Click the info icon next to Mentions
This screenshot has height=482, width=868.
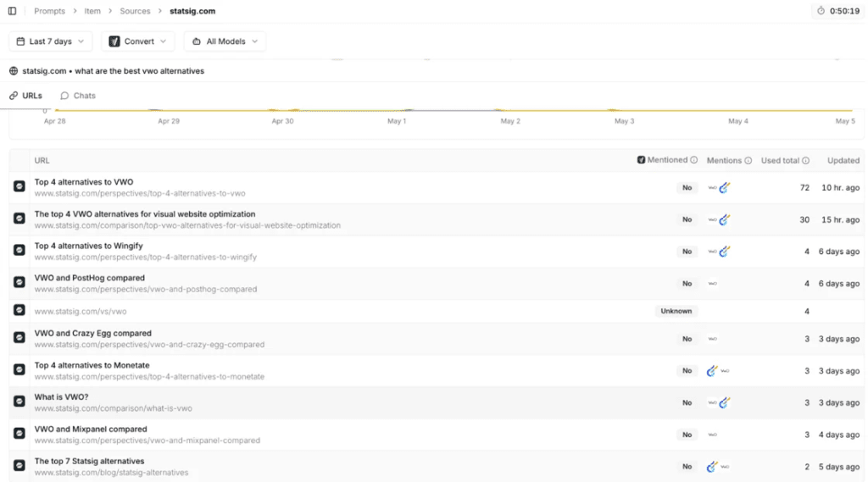pos(748,160)
